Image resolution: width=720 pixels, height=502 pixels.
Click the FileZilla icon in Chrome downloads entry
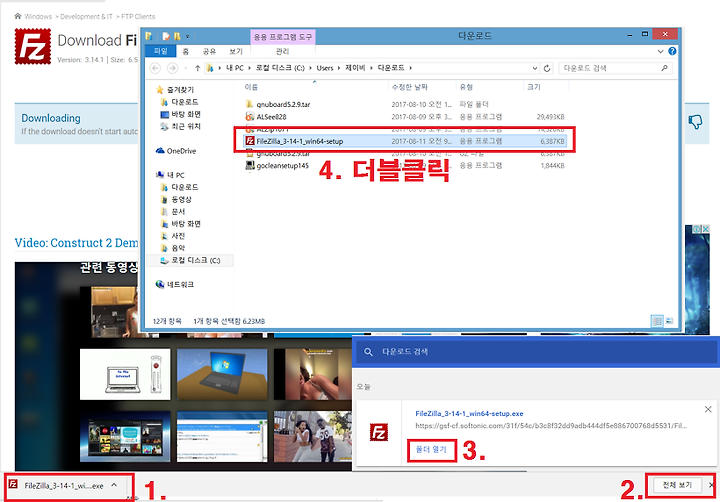[x=379, y=432]
